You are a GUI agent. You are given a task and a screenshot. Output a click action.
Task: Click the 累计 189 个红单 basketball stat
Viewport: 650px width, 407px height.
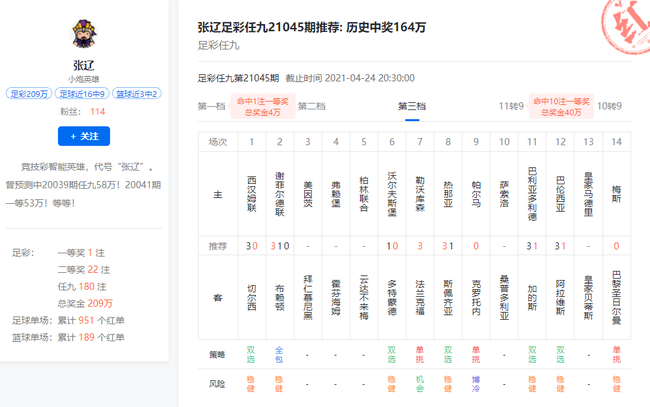[x=91, y=337]
